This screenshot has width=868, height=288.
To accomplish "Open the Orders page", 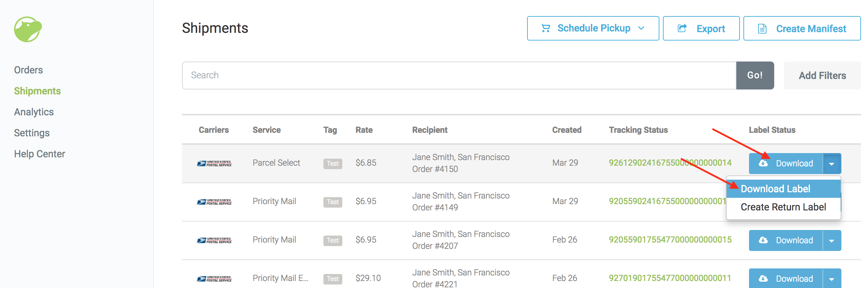I will [28, 70].
